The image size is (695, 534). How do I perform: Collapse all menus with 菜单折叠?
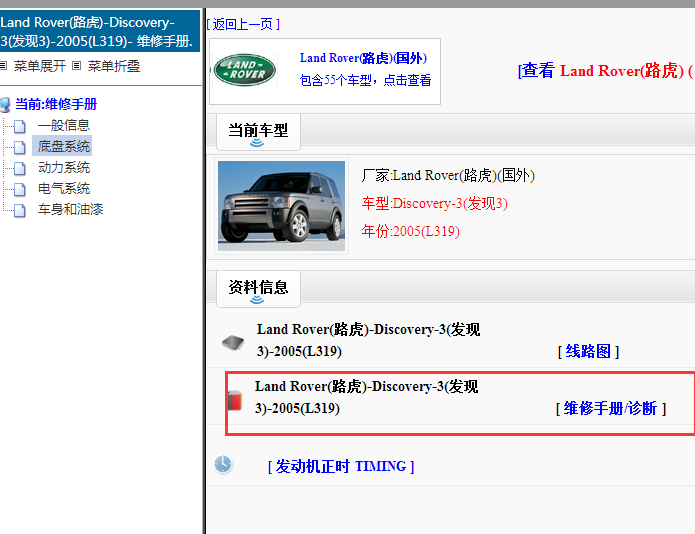pos(114,66)
